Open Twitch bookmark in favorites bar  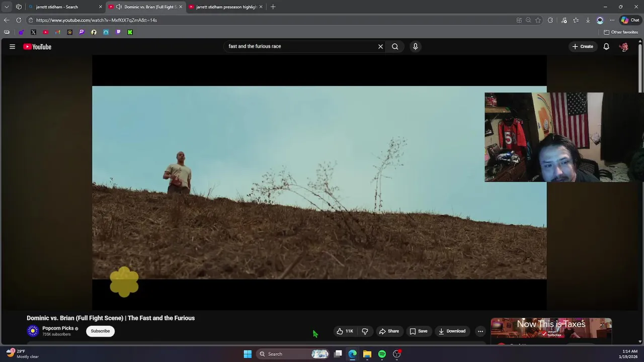point(118,32)
